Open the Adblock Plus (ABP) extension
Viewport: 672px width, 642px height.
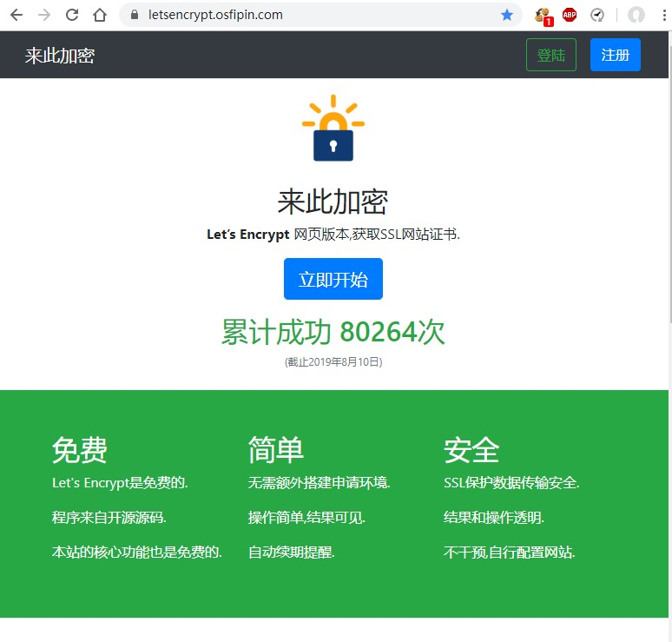(570, 15)
